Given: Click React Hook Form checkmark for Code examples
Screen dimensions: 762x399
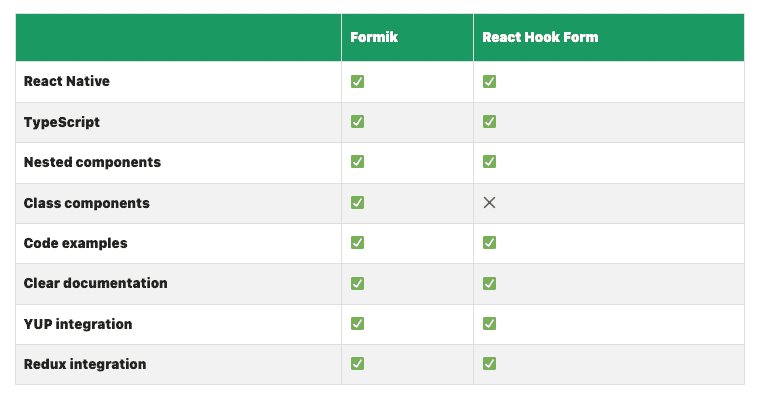Looking at the screenshot, I should pos(489,243).
